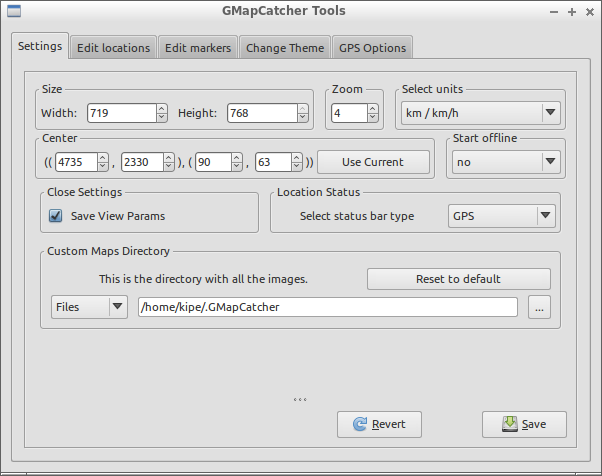
Task: Open the status bar type GPS dropdown
Action: 502,216
